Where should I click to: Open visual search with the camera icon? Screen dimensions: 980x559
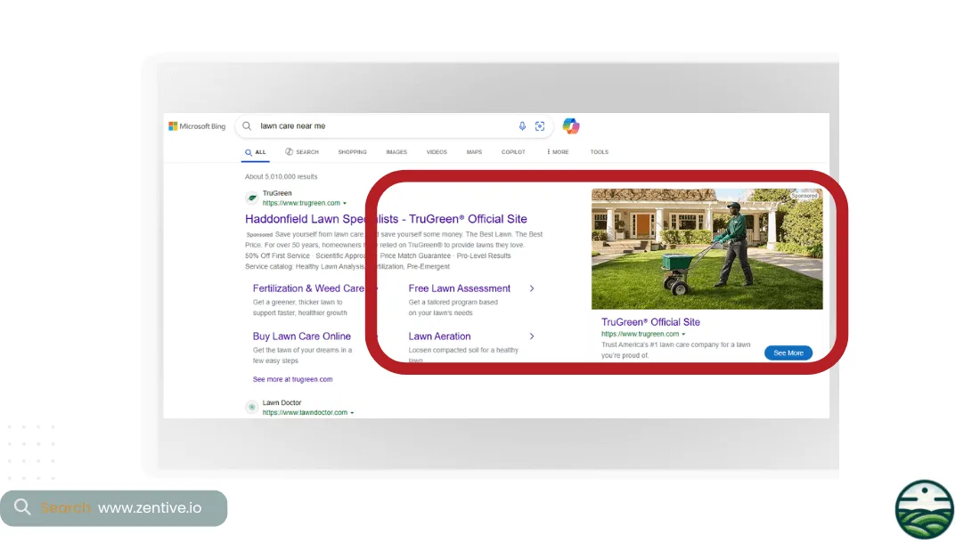[x=540, y=126]
